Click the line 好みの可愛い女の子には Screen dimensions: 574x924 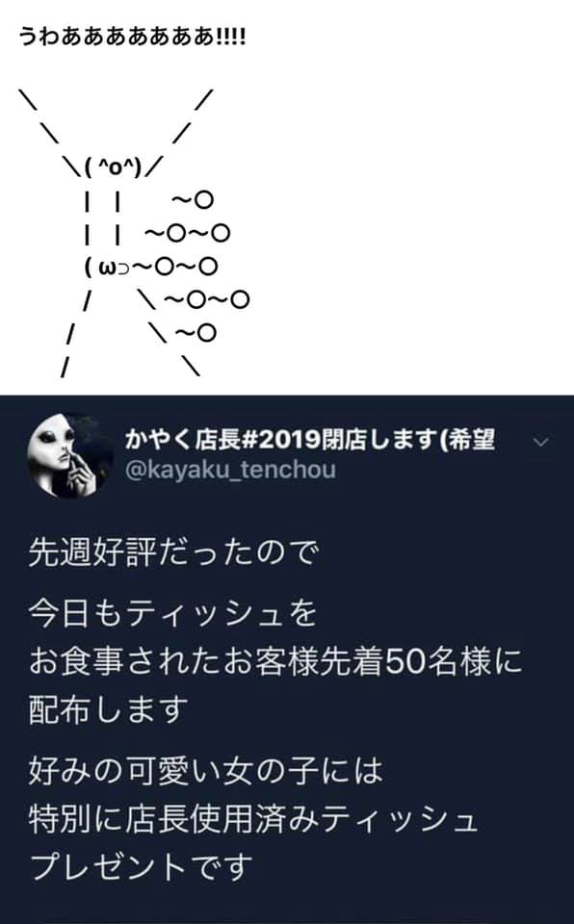pos(205,771)
